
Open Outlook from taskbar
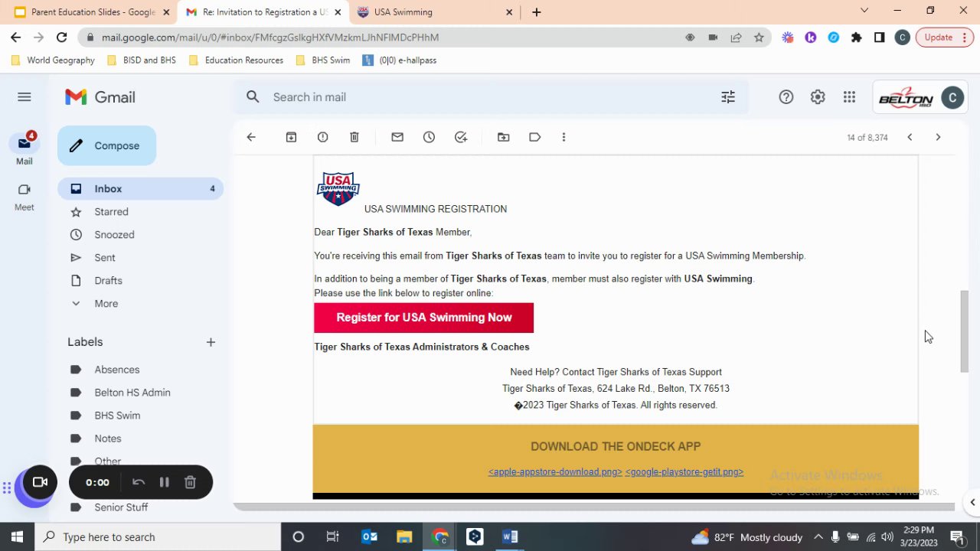click(x=369, y=536)
